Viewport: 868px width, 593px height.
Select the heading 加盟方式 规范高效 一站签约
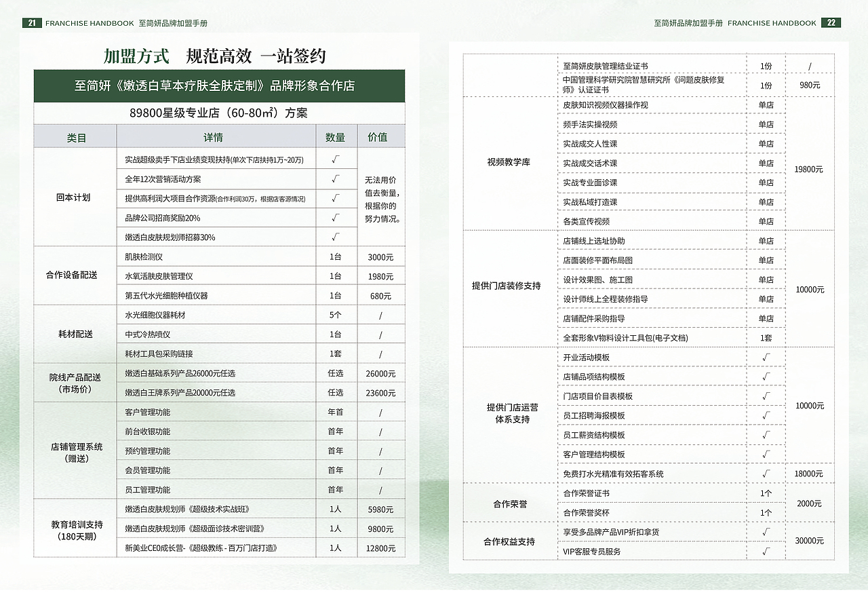215,56
